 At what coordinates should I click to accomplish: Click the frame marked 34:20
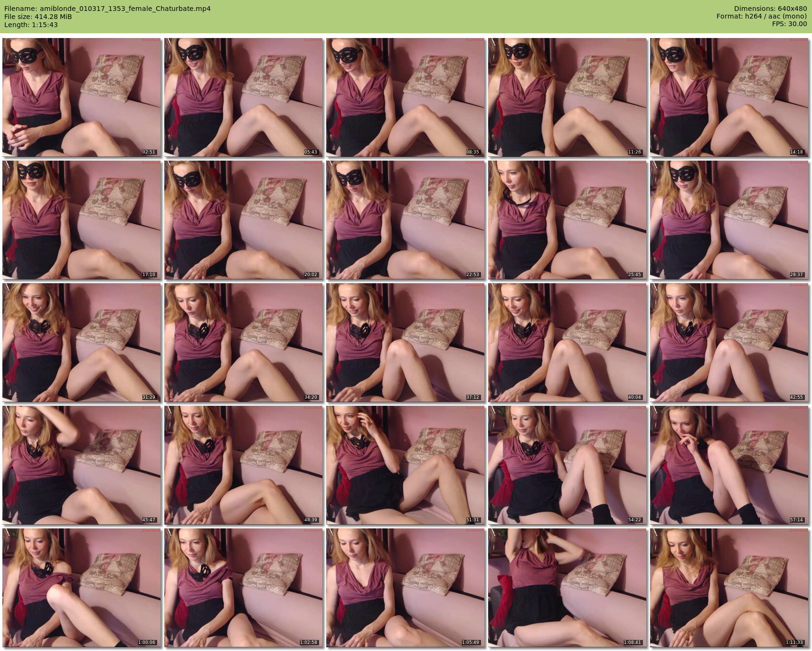(244, 343)
